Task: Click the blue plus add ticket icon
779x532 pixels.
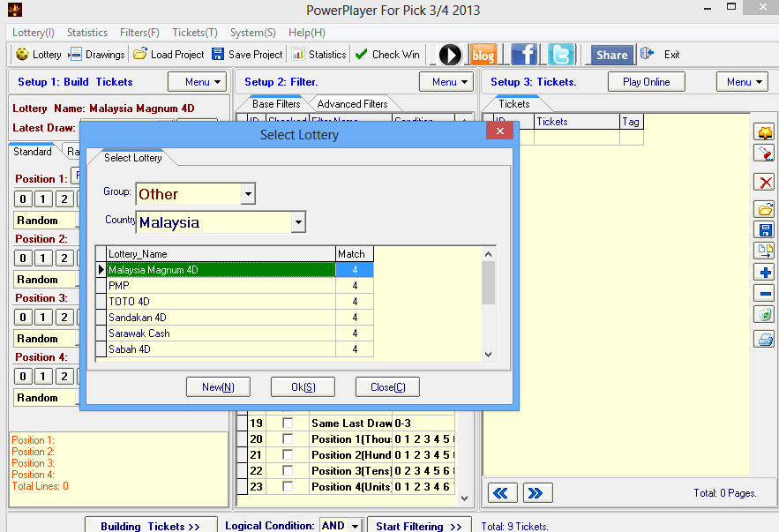Action: tap(765, 273)
